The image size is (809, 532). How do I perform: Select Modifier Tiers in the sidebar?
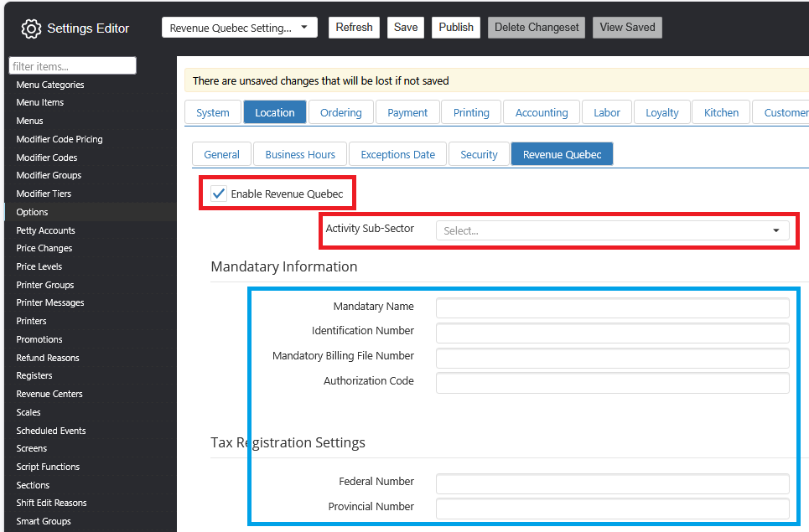(x=44, y=194)
